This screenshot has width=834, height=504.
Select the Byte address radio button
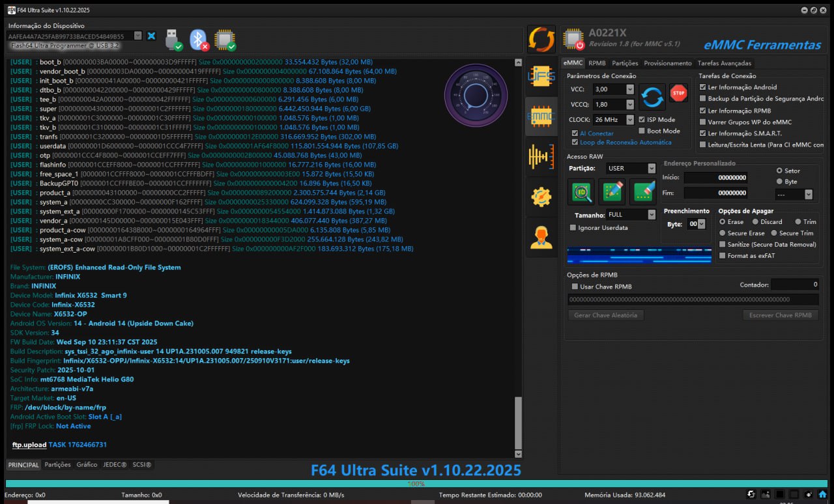(779, 182)
